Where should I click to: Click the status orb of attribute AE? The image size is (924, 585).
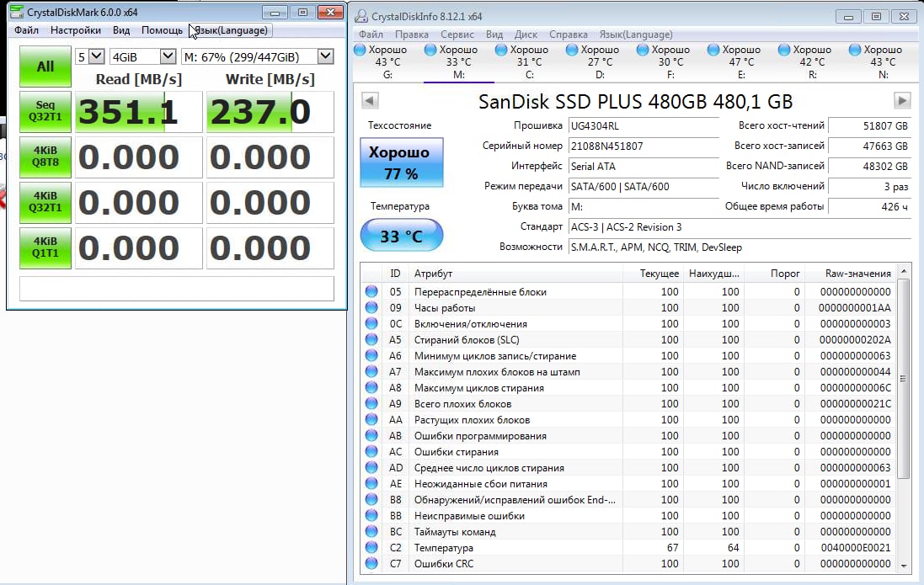(x=371, y=483)
